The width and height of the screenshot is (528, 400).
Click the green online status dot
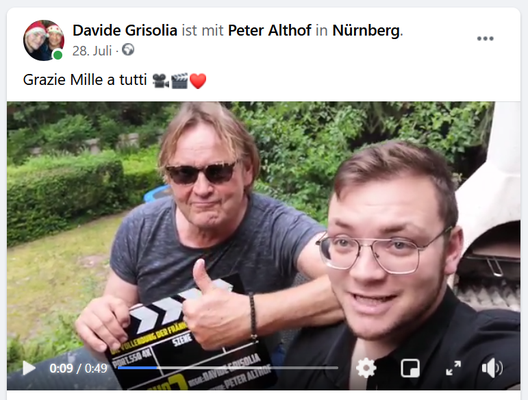tap(58, 55)
